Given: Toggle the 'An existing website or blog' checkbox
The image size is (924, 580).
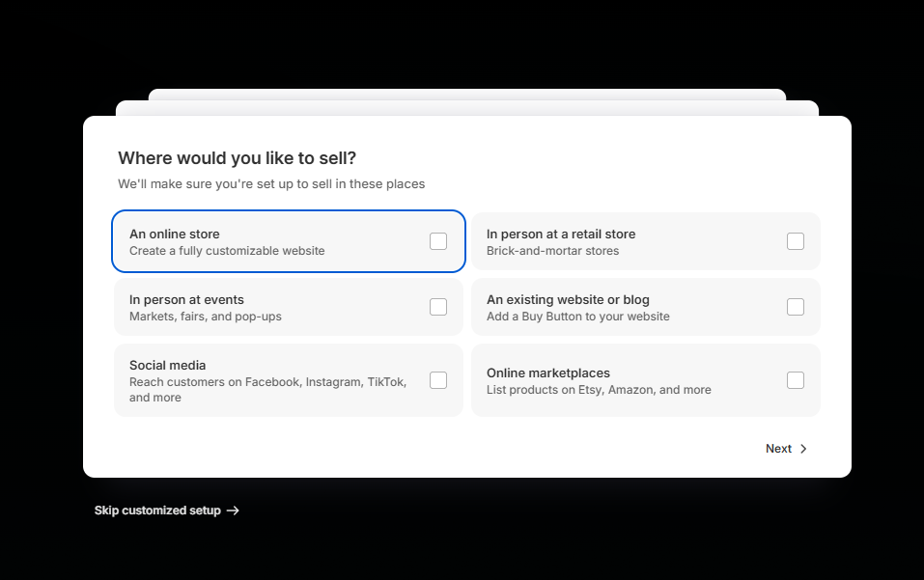Looking at the screenshot, I should tap(795, 307).
